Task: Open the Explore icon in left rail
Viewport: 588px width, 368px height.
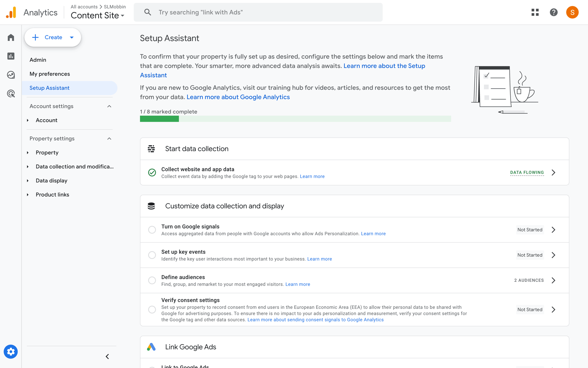Action: coord(11,75)
